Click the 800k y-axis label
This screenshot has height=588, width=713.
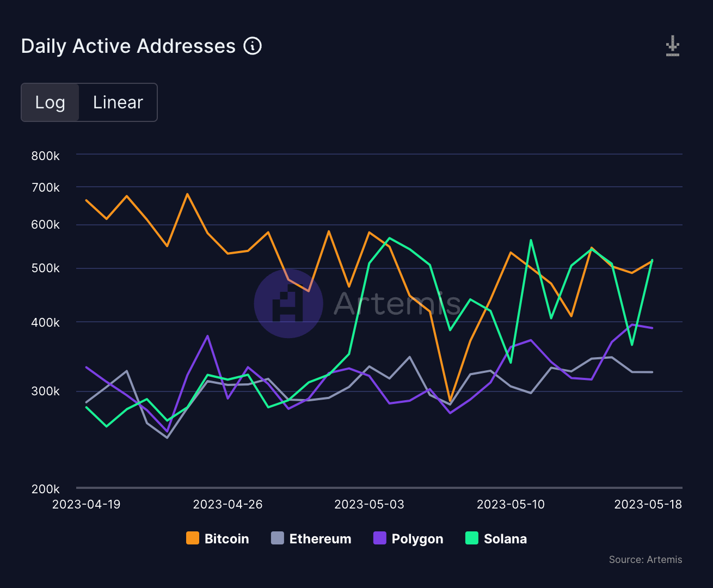(46, 156)
